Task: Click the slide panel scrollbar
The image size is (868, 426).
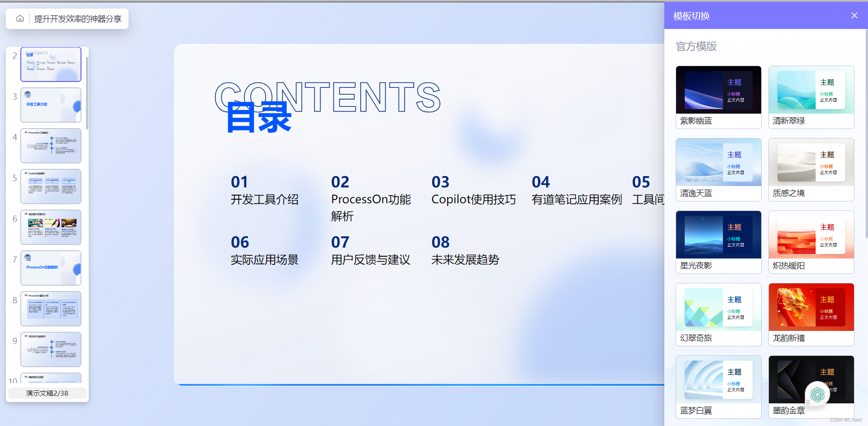Action: (87, 93)
